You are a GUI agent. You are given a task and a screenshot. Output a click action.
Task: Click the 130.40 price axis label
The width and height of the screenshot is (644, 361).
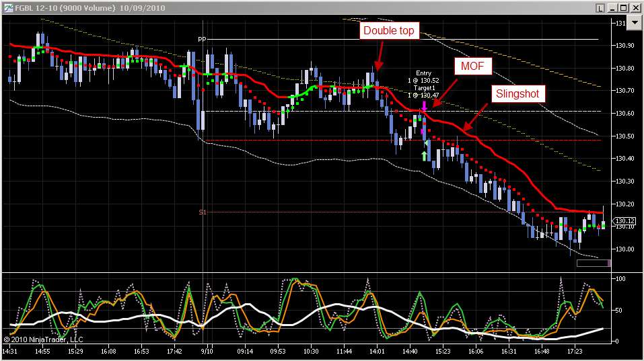coord(624,159)
